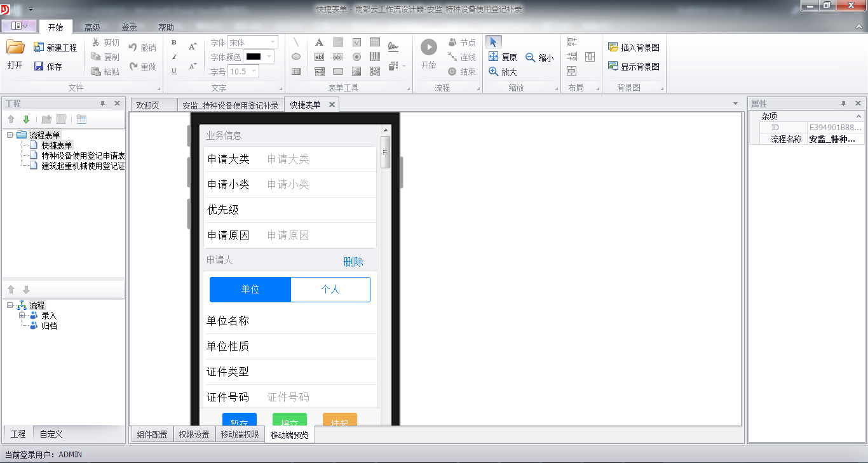Select the 归档 node in flow tree
This screenshot has width=868, height=463.
click(50, 326)
